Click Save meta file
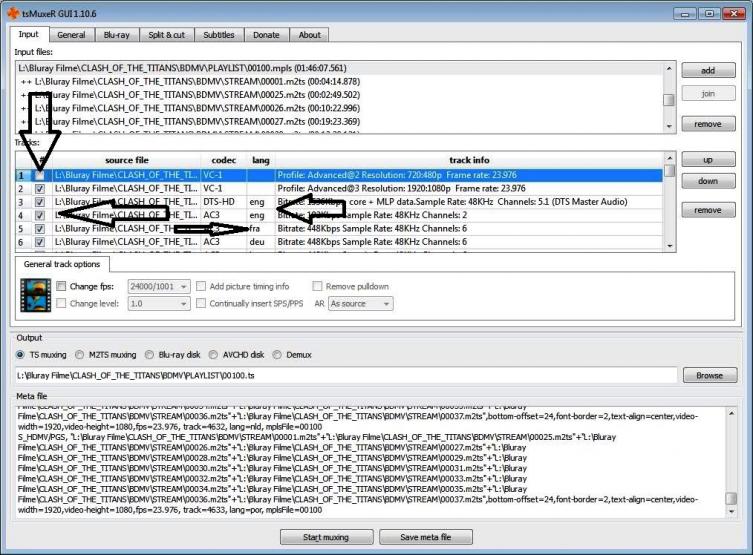 pyautogui.click(x=426, y=537)
